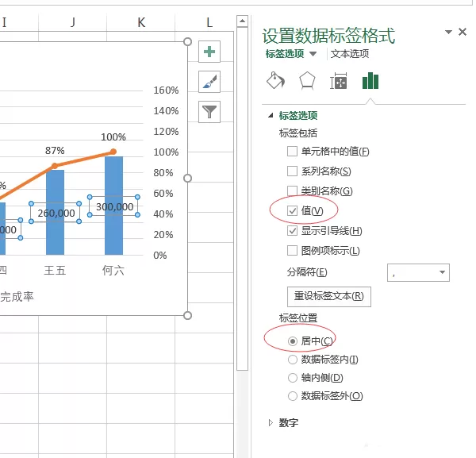Click the orange line marker above 王五

pyautogui.click(x=55, y=166)
